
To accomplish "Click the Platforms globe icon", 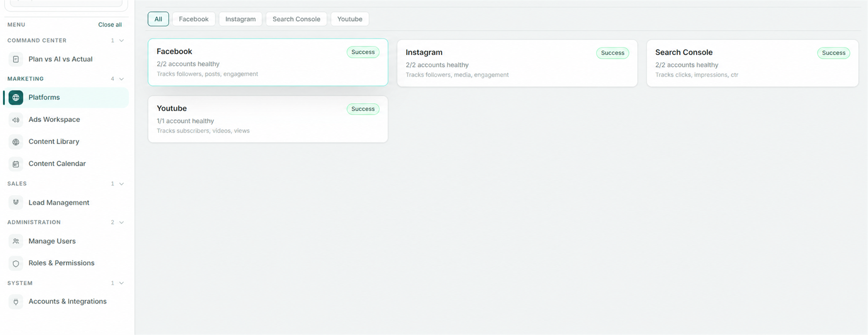I will click(16, 97).
